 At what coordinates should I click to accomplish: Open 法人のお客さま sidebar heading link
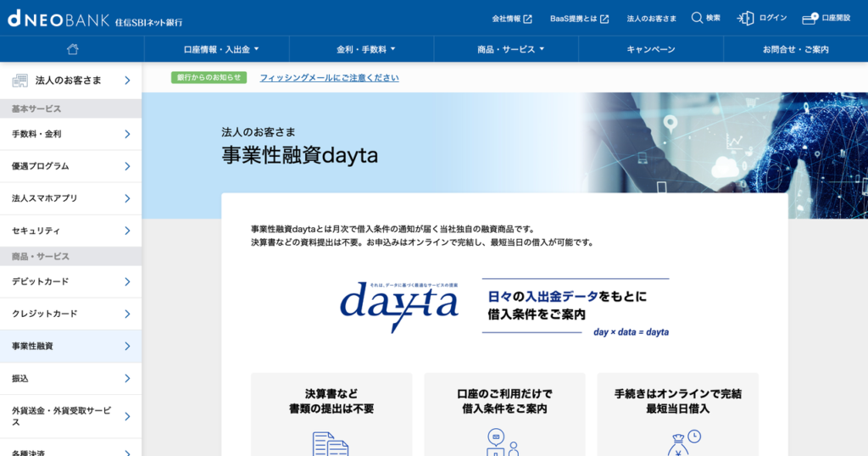tap(71, 81)
